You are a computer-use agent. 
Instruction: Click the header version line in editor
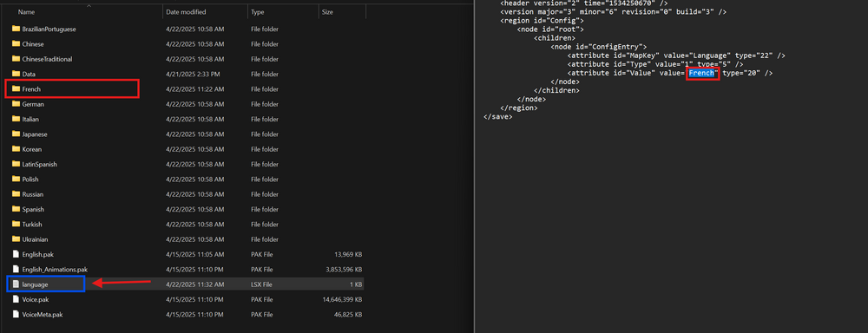coord(583,3)
